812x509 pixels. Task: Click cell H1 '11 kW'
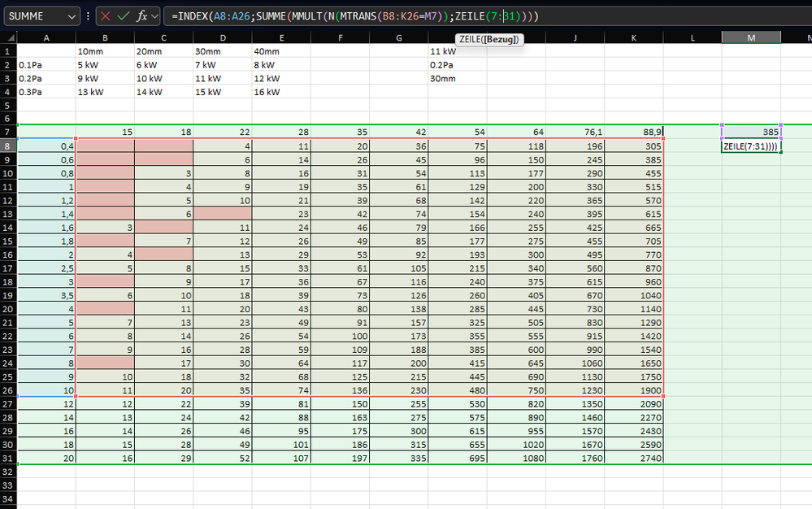click(458, 51)
